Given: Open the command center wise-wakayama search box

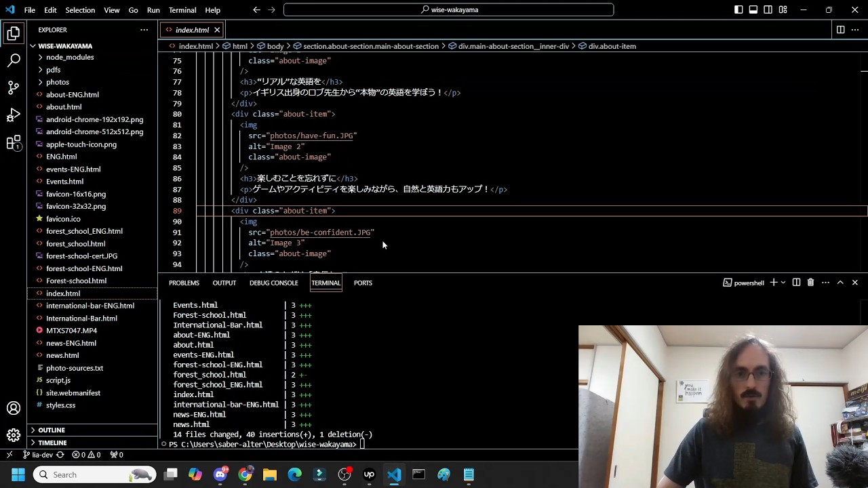Looking at the screenshot, I should [x=448, y=10].
